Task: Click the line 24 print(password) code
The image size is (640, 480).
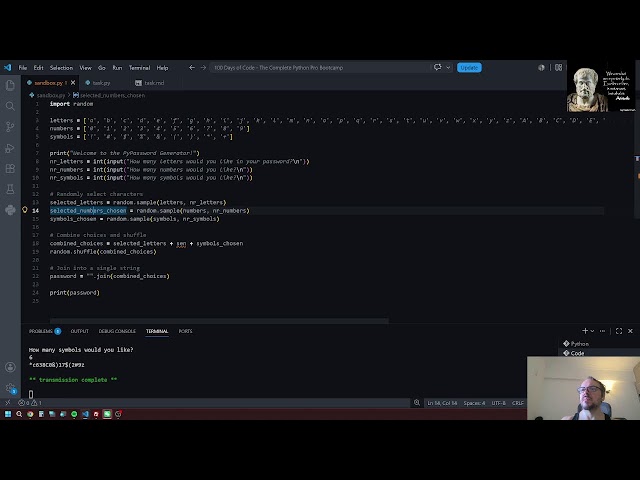Action: click(x=75, y=293)
